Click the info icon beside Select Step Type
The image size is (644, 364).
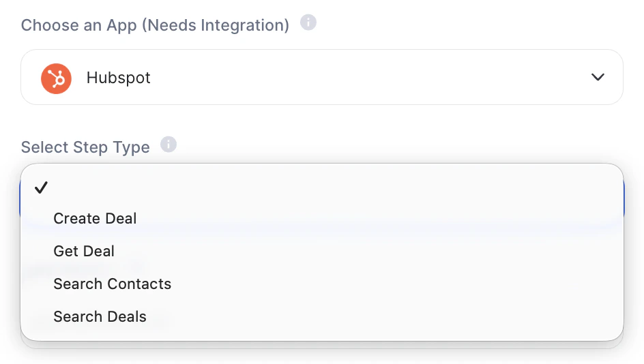(168, 145)
